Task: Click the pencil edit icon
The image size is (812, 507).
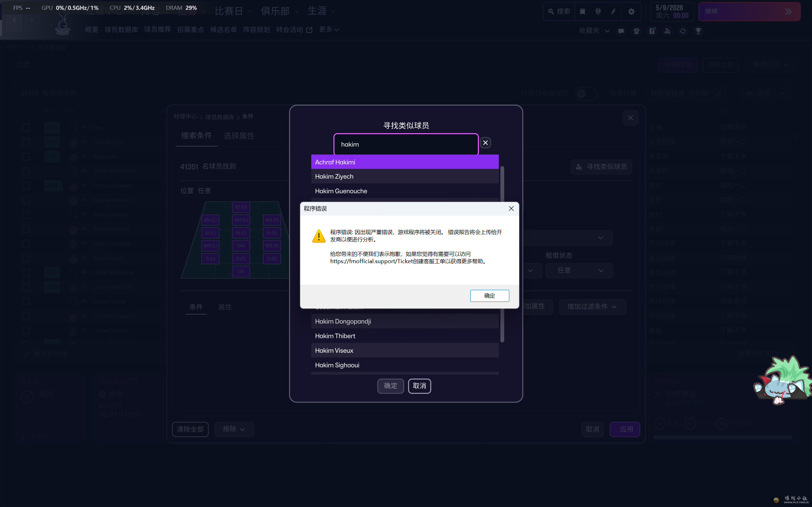Action: (613, 12)
